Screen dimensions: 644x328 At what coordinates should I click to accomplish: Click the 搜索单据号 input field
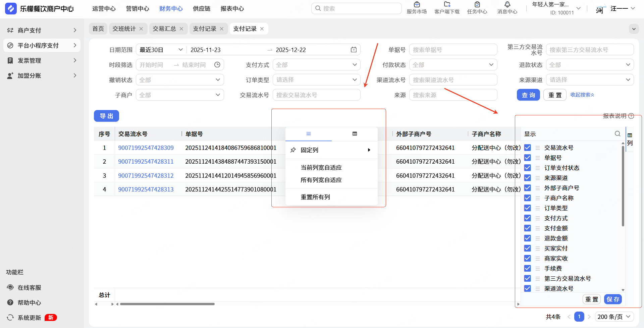[453, 50]
